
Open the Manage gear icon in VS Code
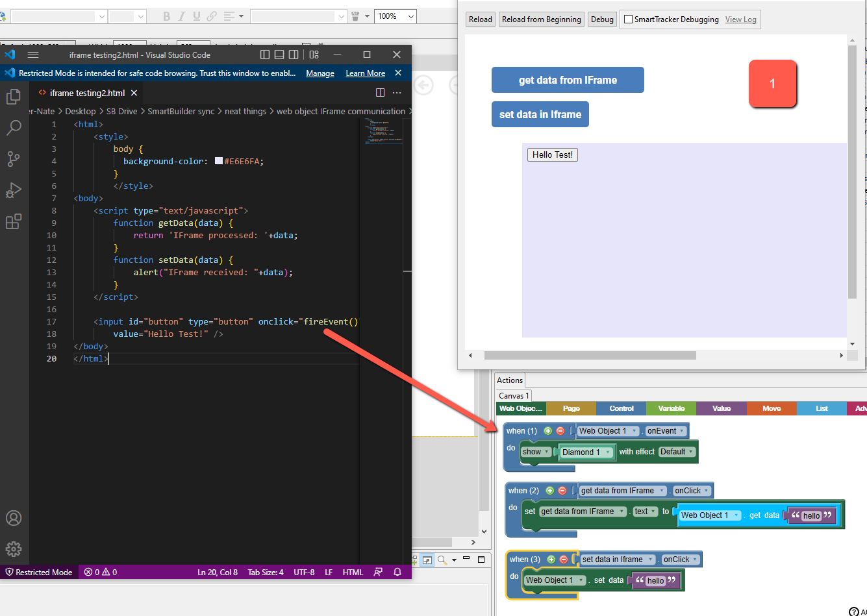pyautogui.click(x=13, y=549)
